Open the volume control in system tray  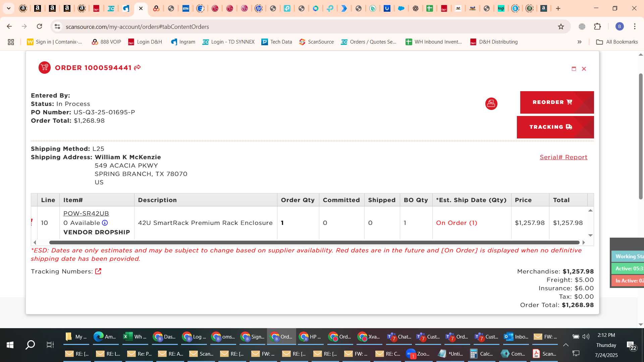[586, 337]
